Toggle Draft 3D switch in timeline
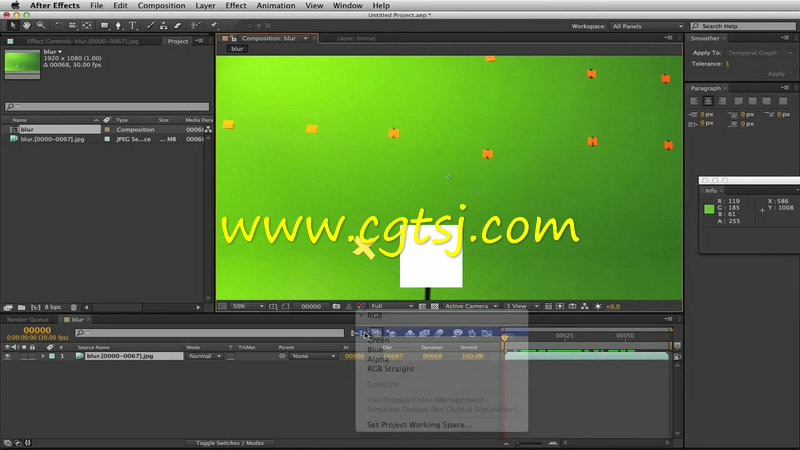 [x=391, y=333]
